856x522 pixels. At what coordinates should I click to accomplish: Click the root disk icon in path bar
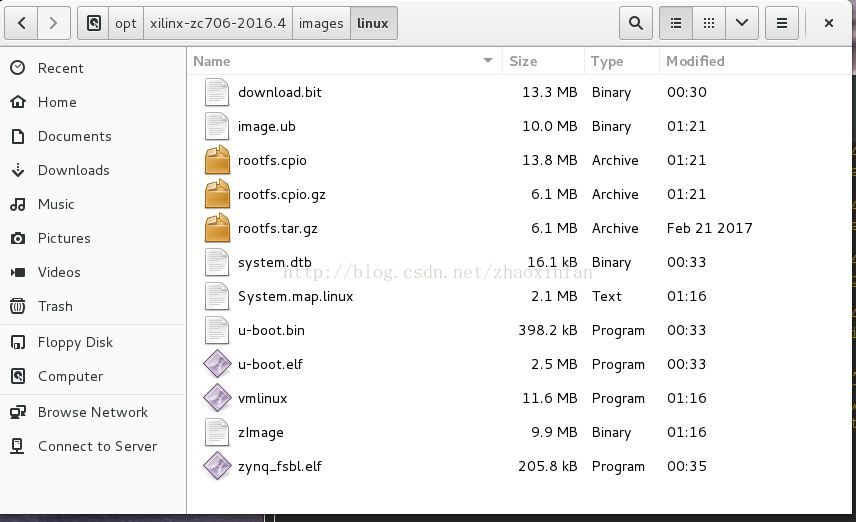[x=94, y=23]
